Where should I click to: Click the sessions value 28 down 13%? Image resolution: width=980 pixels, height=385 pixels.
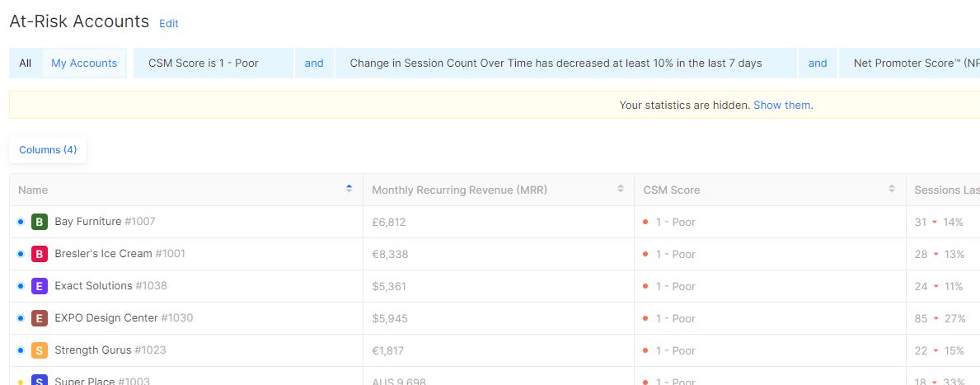[939, 255]
